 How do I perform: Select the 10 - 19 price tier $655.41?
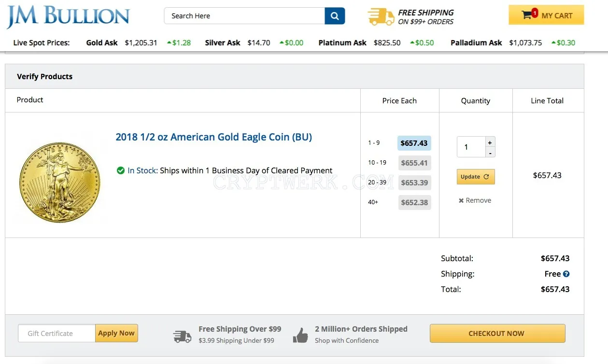(x=414, y=163)
